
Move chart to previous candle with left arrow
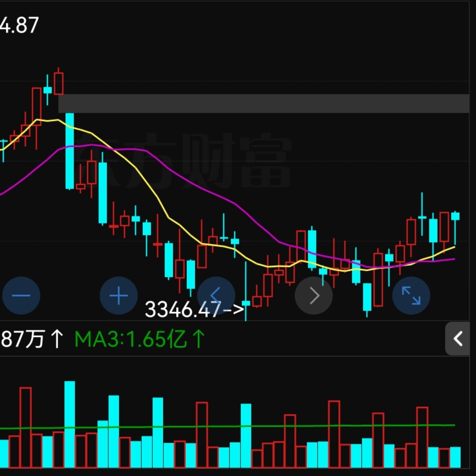click(216, 294)
